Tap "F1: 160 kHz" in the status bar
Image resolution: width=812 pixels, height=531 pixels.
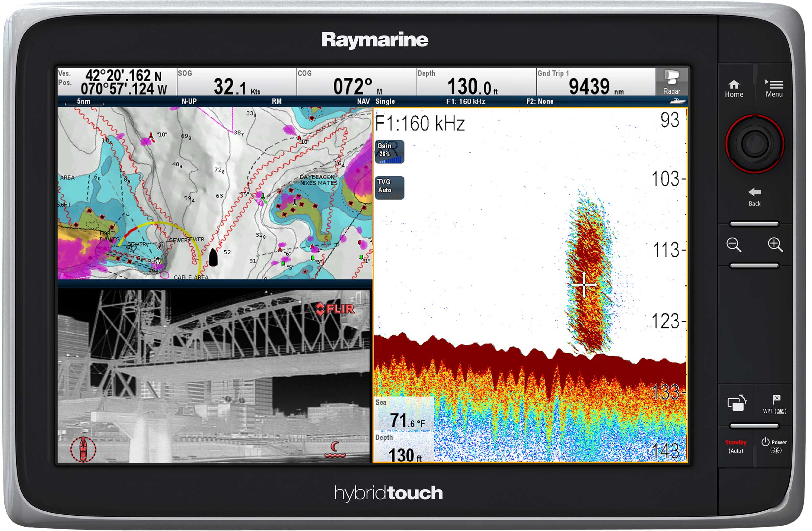[x=466, y=101]
